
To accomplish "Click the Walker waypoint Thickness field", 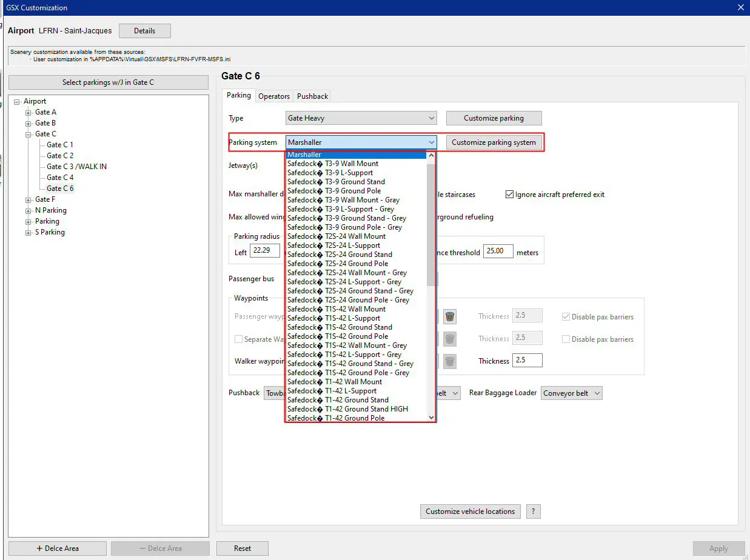I will (x=527, y=361).
